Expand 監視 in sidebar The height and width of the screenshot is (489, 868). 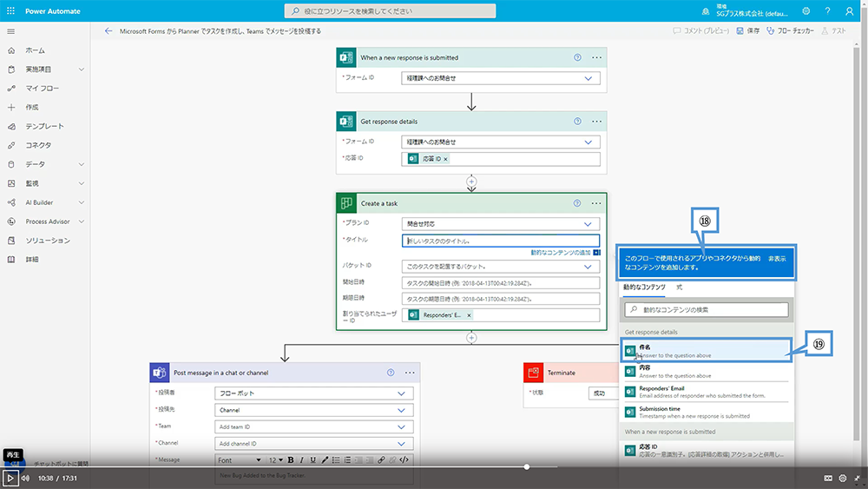tap(82, 183)
